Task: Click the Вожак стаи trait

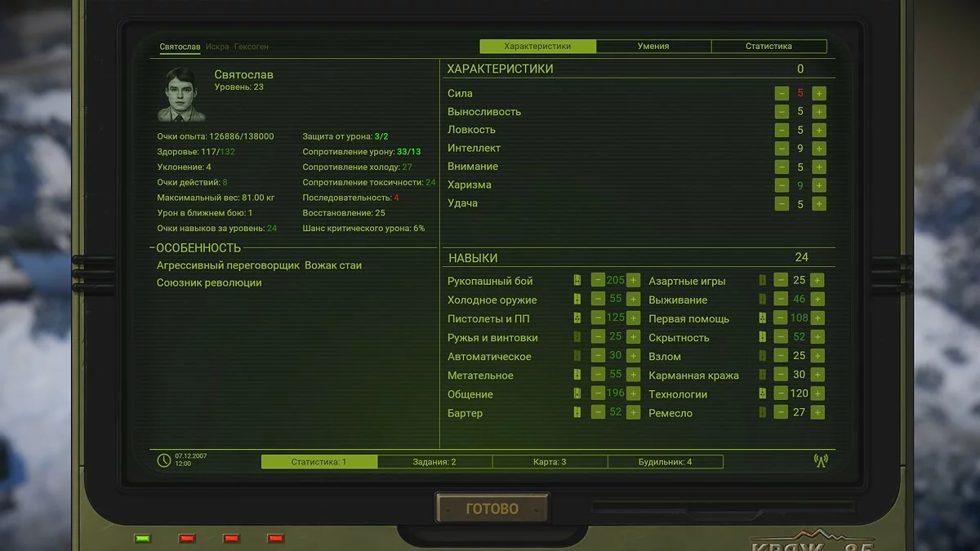Action: pos(333,265)
